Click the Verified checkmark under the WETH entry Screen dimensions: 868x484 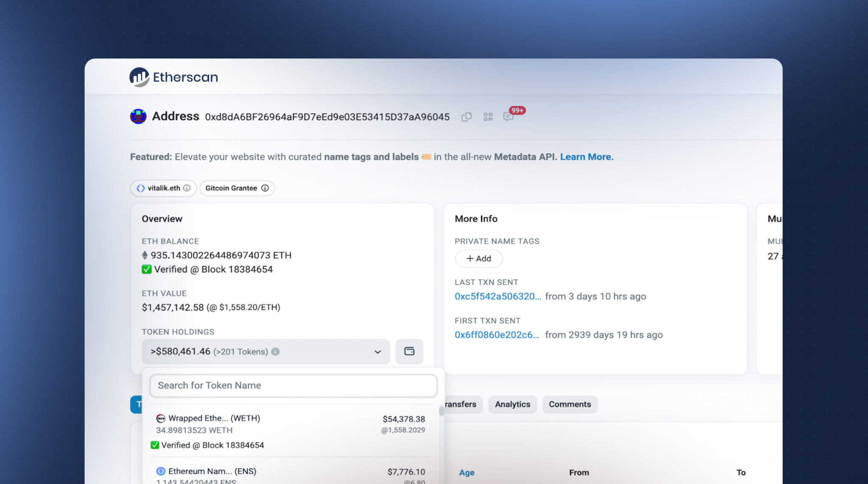[154, 445]
